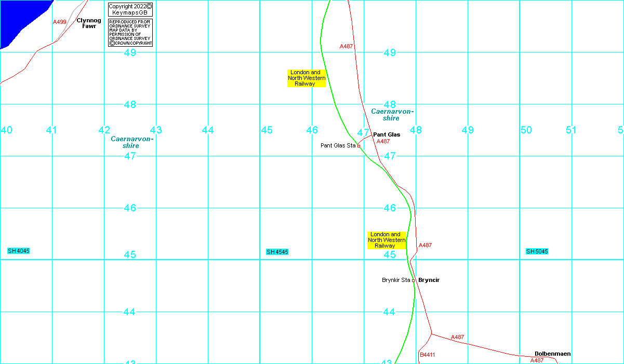Click the Brynkir Sta station marker
Screen dimensions: 624x364
[x=414, y=280]
